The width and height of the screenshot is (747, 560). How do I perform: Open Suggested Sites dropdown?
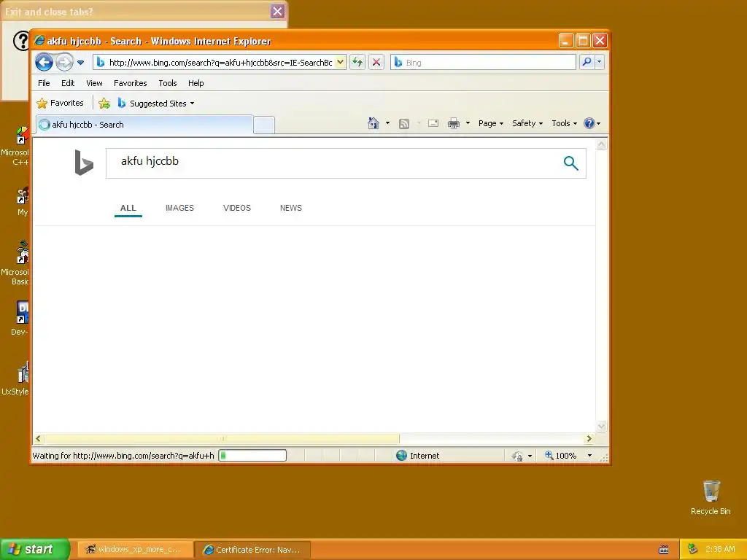click(156, 103)
